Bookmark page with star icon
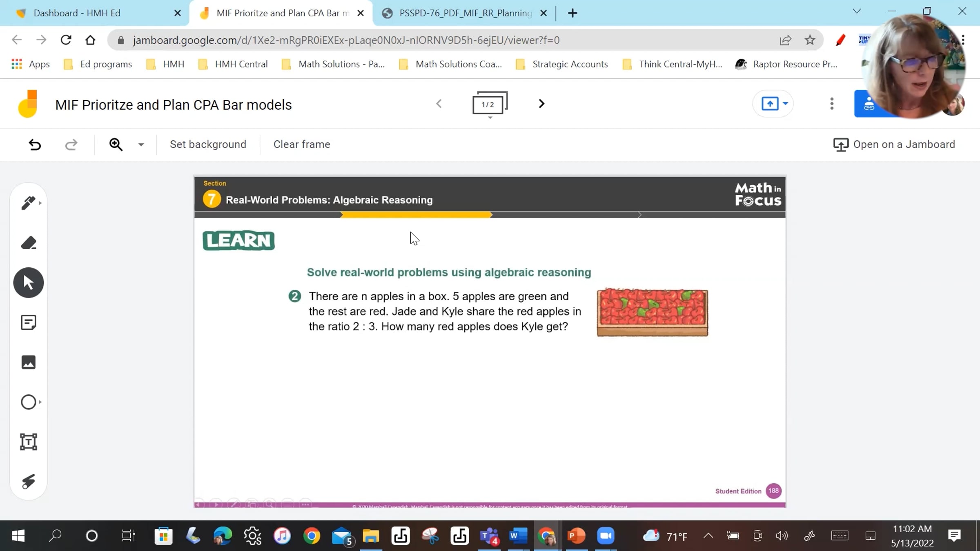Screen dimensions: 980x551 (810, 40)
